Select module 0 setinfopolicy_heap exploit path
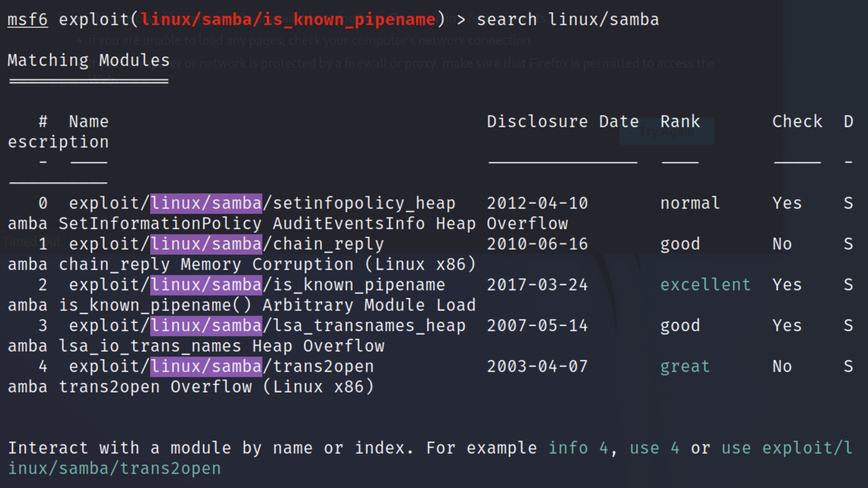Image resolution: width=868 pixels, height=488 pixels. coord(262,203)
